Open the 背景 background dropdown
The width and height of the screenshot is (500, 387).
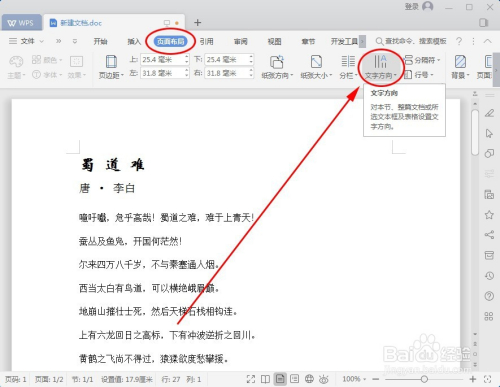pyautogui.click(x=460, y=67)
